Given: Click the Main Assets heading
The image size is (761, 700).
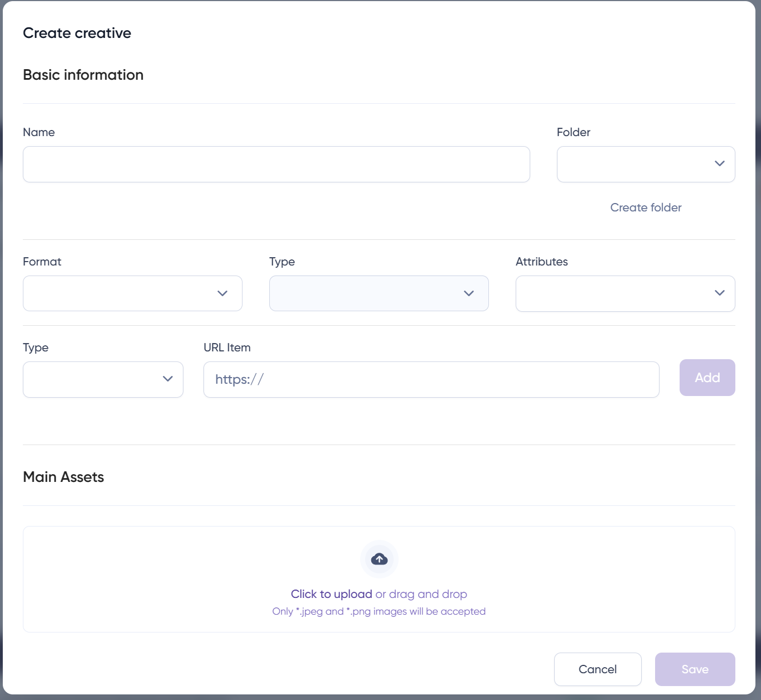Looking at the screenshot, I should click(63, 477).
